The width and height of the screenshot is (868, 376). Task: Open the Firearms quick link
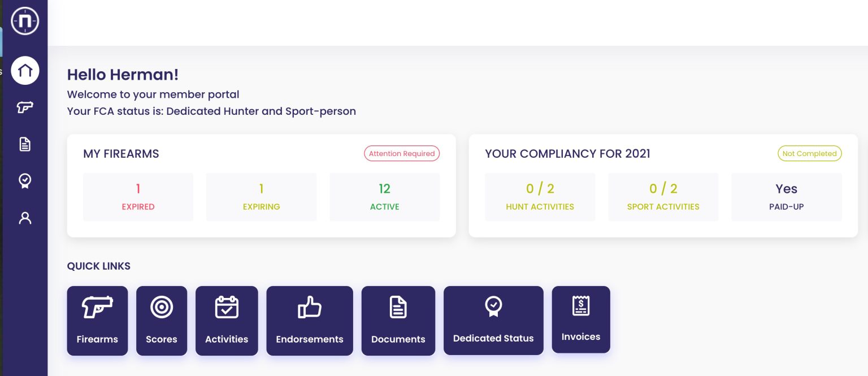tap(97, 321)
